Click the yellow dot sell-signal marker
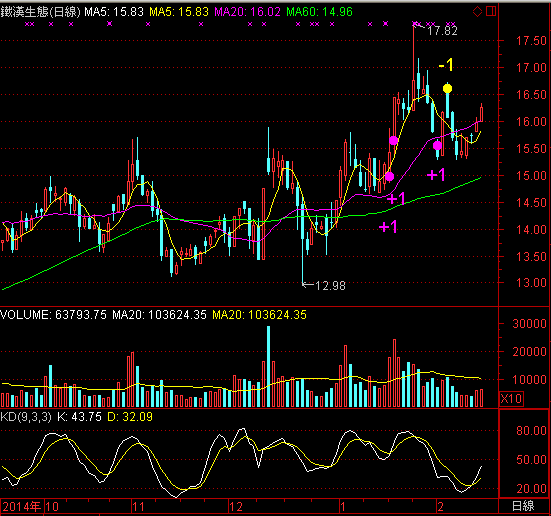The width and height of the screenshot is (551, 516). tap(447, 88)
